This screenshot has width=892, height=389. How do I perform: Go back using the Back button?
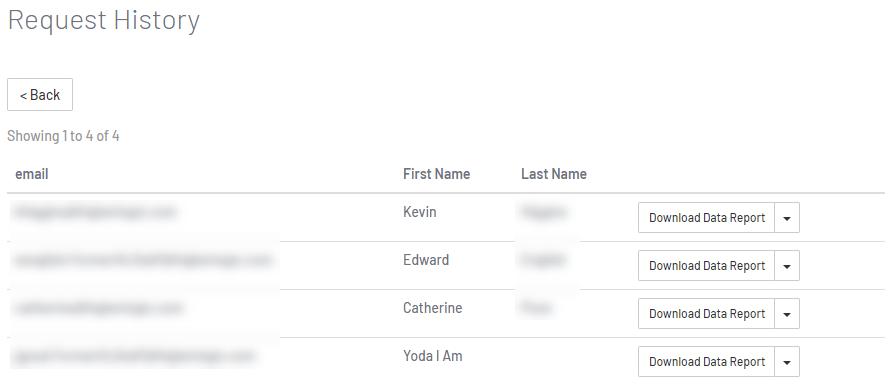point(40,94)
